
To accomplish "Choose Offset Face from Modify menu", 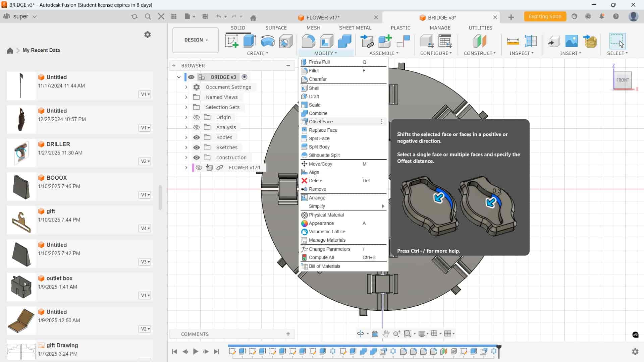I will (x=321, y=122).
